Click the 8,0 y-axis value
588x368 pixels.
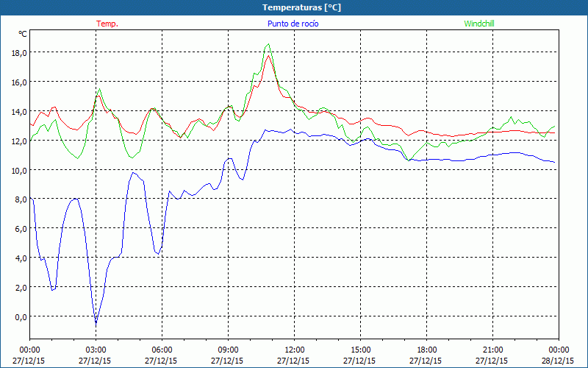[x=21, y=199]
